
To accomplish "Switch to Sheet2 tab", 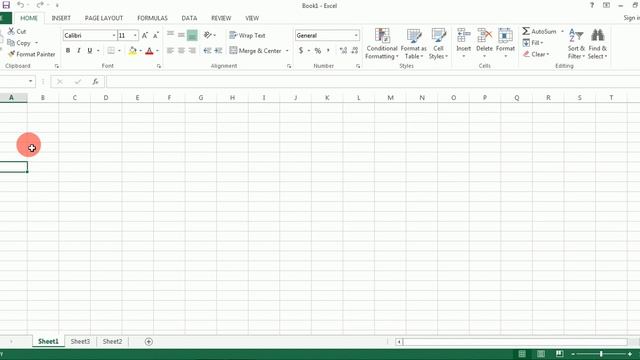I will 112,341.
